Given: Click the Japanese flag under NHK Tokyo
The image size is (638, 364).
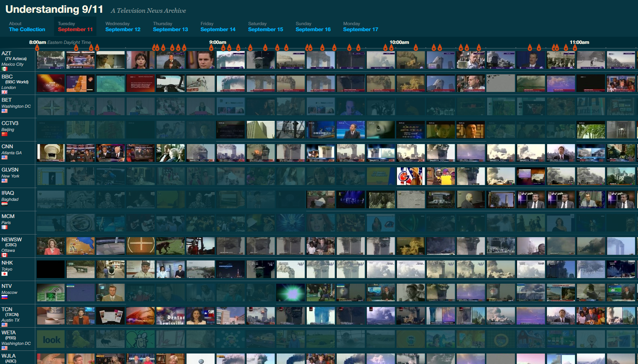Looking at the screenshot, I should coord(4,274).
